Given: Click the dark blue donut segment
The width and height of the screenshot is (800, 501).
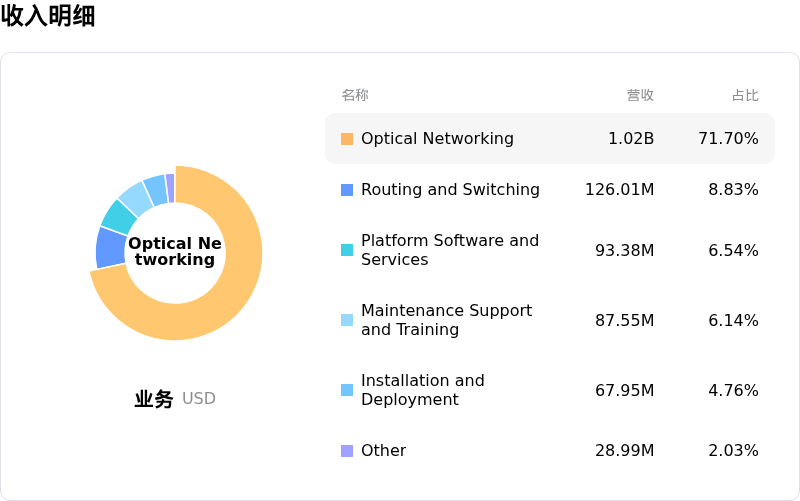Looking at the screenshot, I should 111,248.
